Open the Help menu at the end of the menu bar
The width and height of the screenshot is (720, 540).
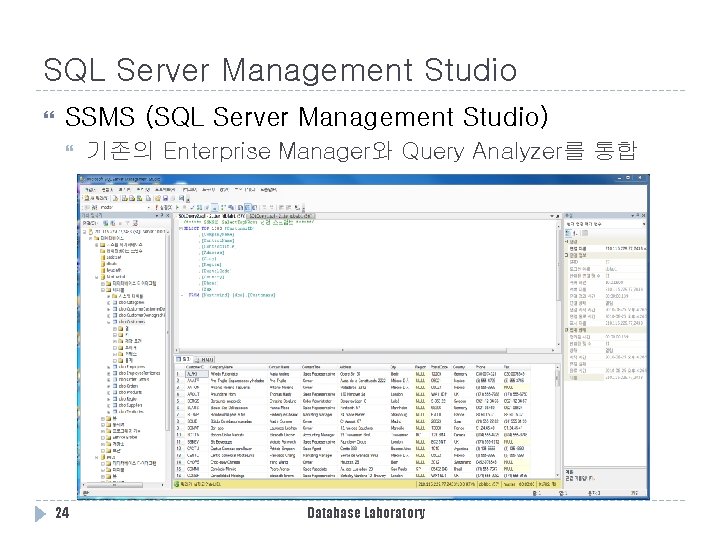click(x=269, y=189)
